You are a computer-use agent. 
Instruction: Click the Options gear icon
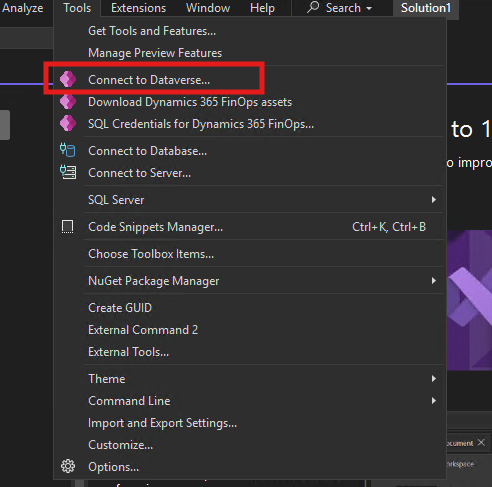[x=68, y=466]
